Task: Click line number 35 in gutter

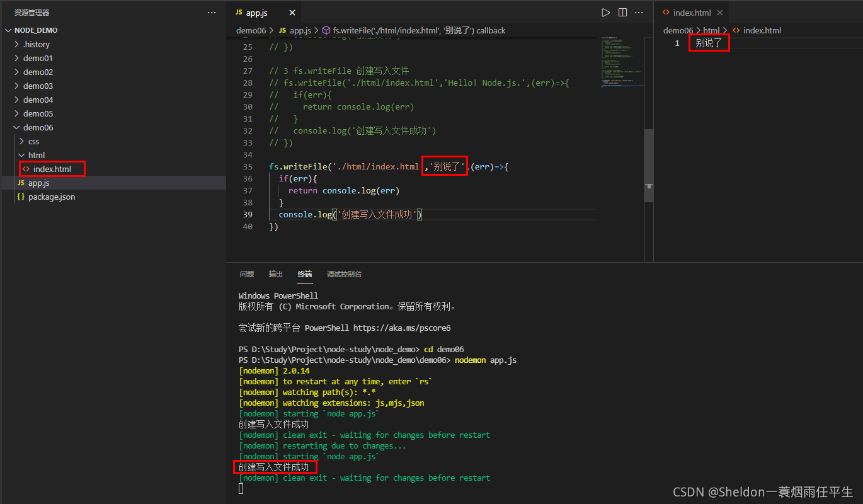Action: coord(248,167)
